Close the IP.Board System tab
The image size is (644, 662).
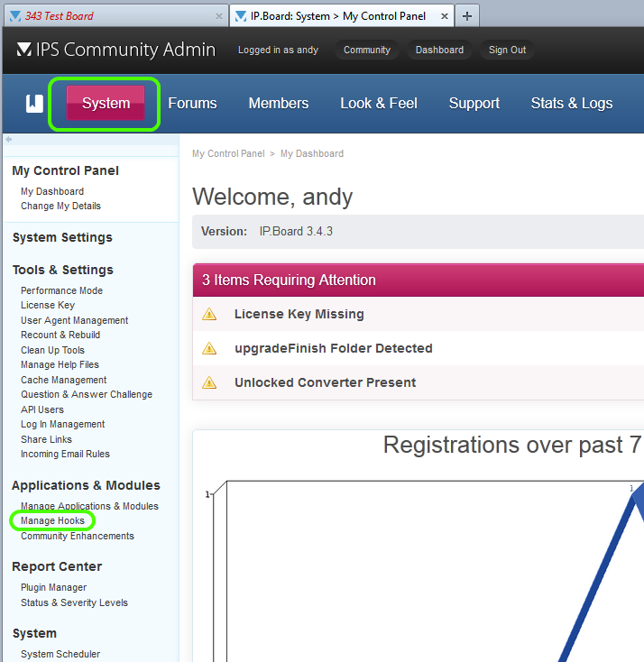[445, 16]
